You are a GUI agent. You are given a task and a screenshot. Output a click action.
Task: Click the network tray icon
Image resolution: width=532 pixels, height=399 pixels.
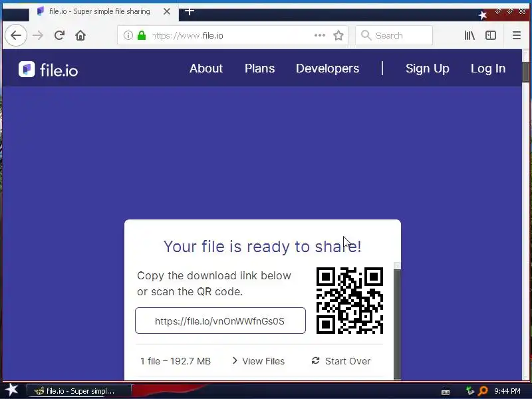coord(469,391)
